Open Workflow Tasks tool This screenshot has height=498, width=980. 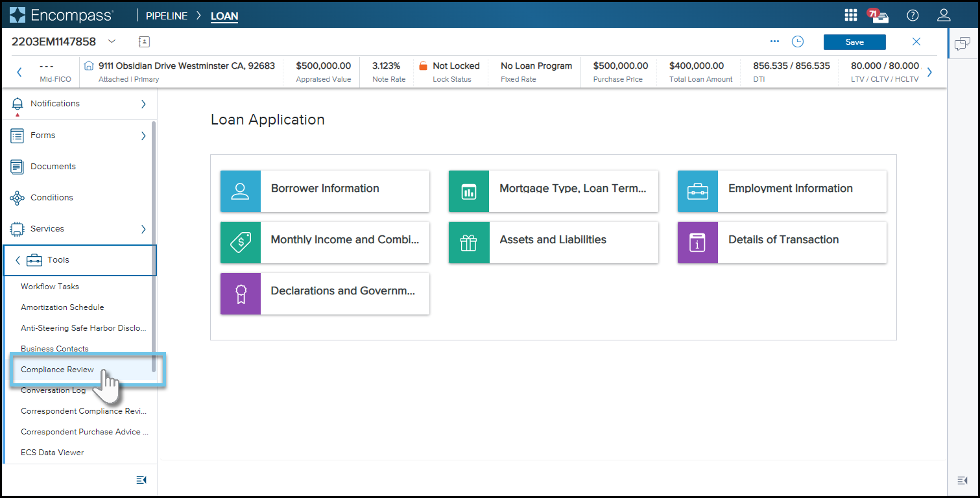50,287
